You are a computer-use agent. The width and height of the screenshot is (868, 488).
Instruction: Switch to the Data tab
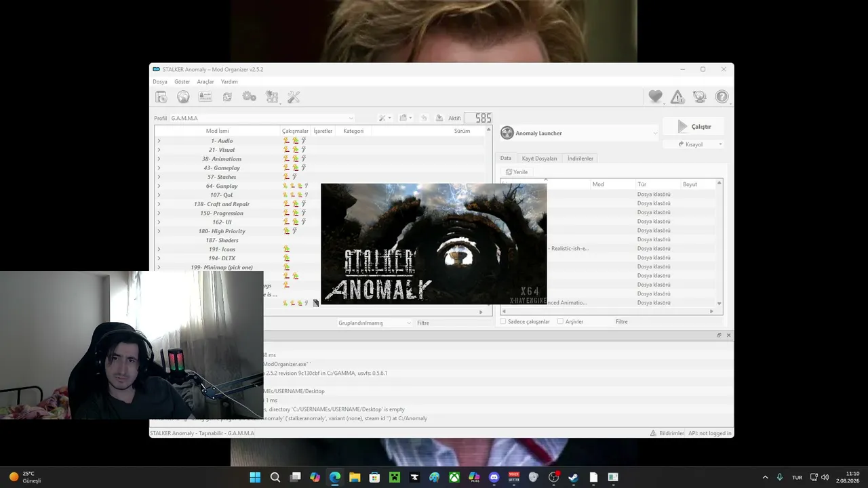tap(506, 159)
